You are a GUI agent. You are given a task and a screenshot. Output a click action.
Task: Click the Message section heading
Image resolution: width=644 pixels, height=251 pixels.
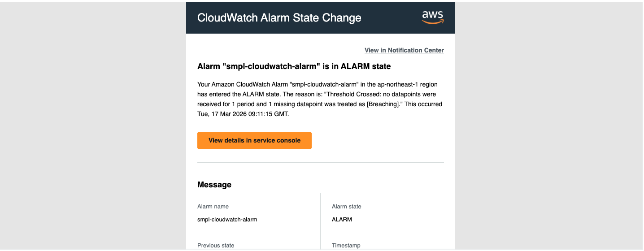coord(214,185)
